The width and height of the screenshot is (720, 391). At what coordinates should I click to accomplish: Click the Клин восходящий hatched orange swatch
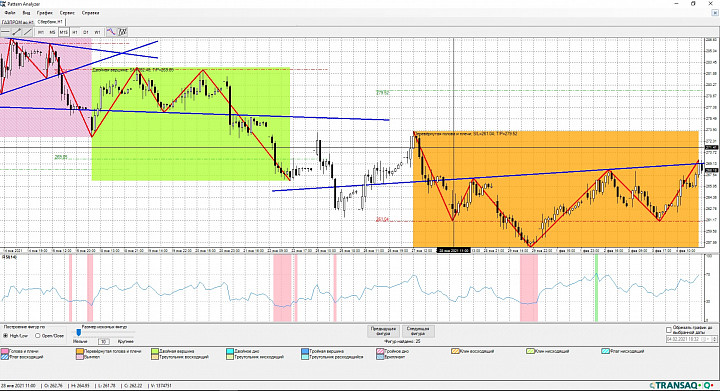click(455, 351)
